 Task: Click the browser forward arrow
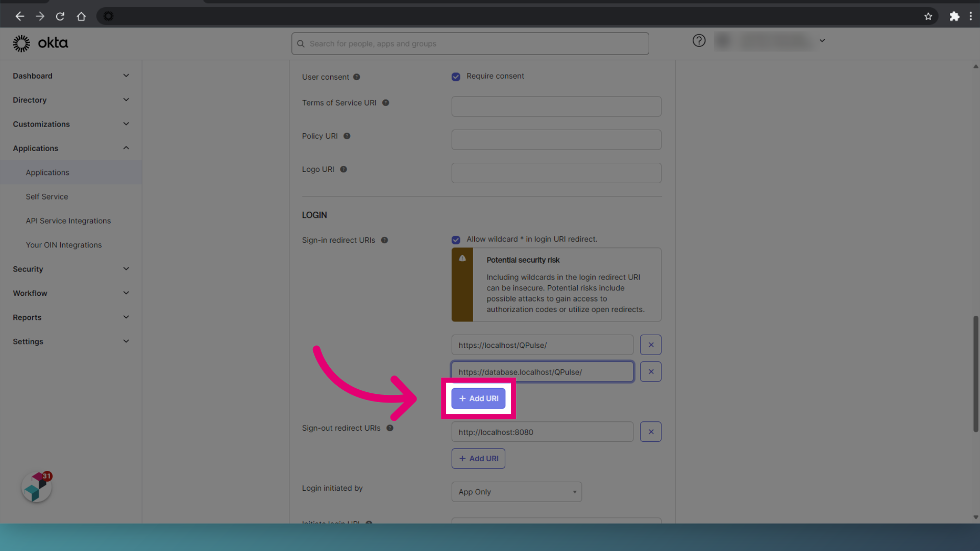coord(40,16)
